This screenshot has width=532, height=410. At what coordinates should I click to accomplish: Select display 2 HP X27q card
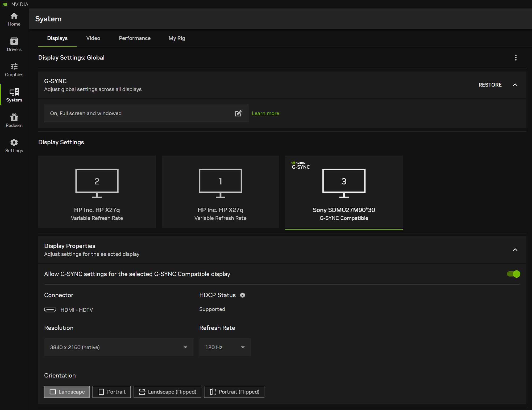[x=97, y=192]
